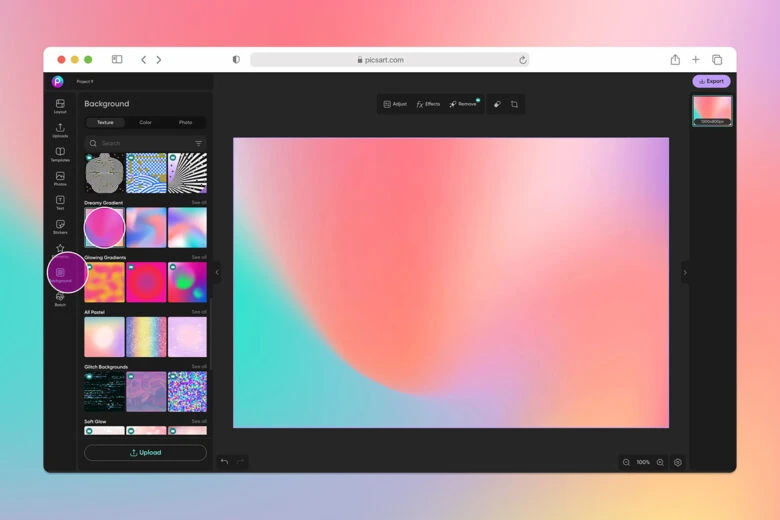Collapse the Background panel with left chevron

point(217,272)
